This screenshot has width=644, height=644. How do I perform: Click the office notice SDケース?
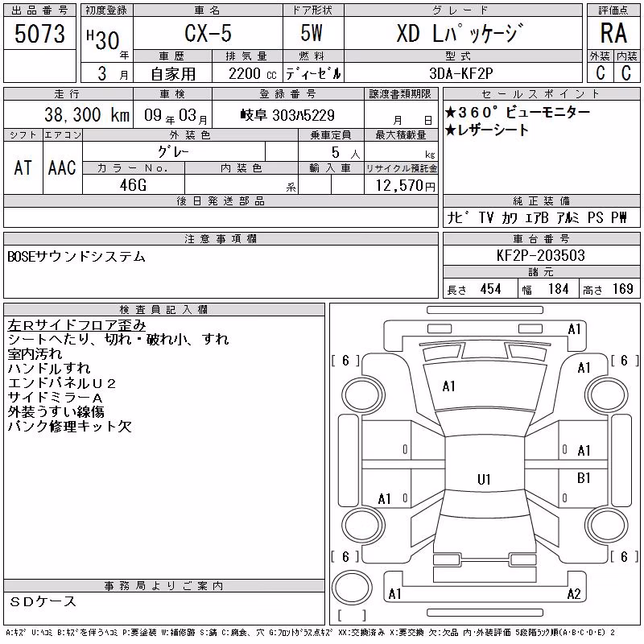43,601
